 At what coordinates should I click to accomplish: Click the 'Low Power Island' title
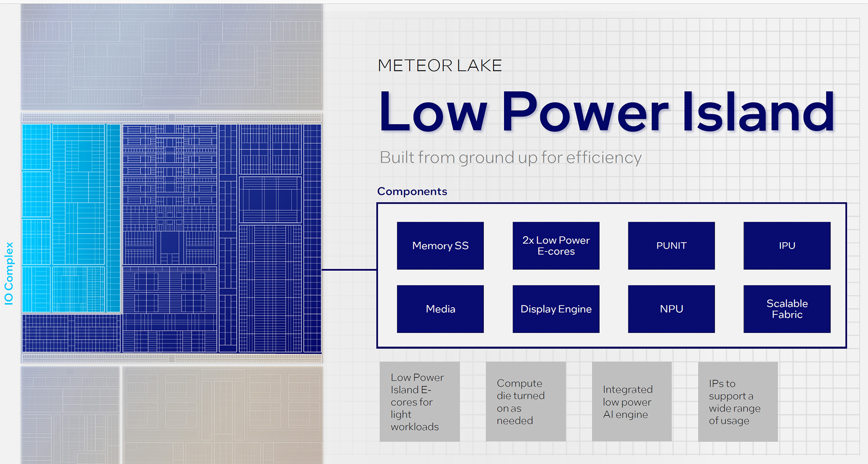[607, 112]
